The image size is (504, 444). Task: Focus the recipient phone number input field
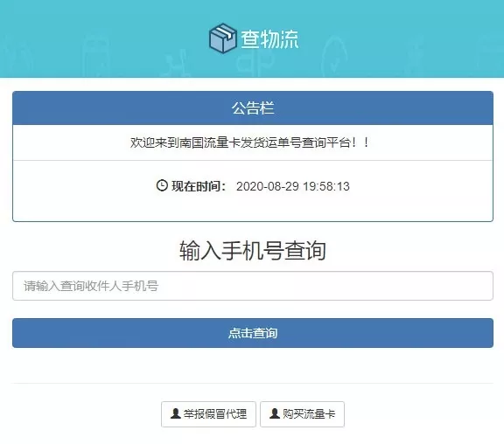(253, 286)
